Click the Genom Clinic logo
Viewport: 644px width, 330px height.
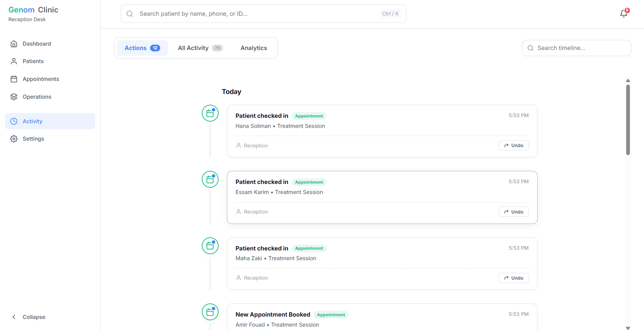pyautogui.click(x=34, y=10)
